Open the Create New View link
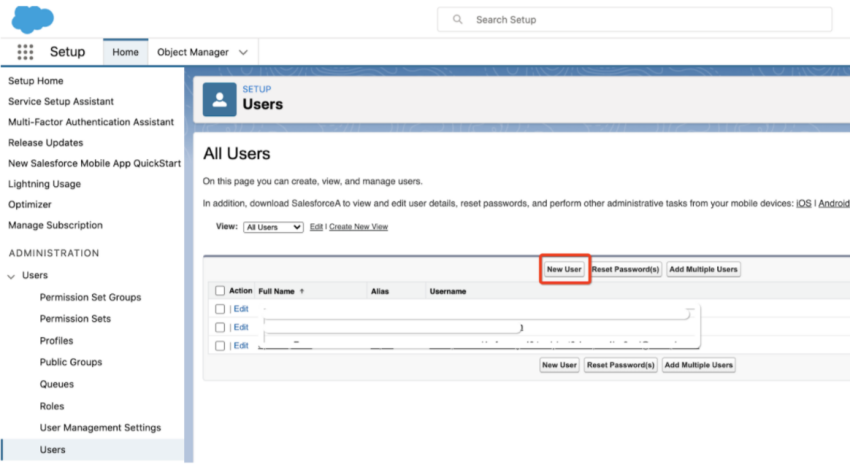The height and width of the screenshot is (464, 850). point(358,227)
